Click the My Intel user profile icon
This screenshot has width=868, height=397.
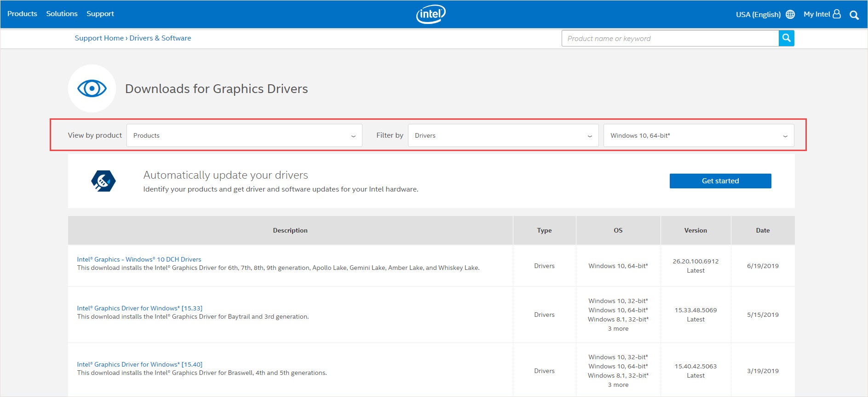point(837,14)
